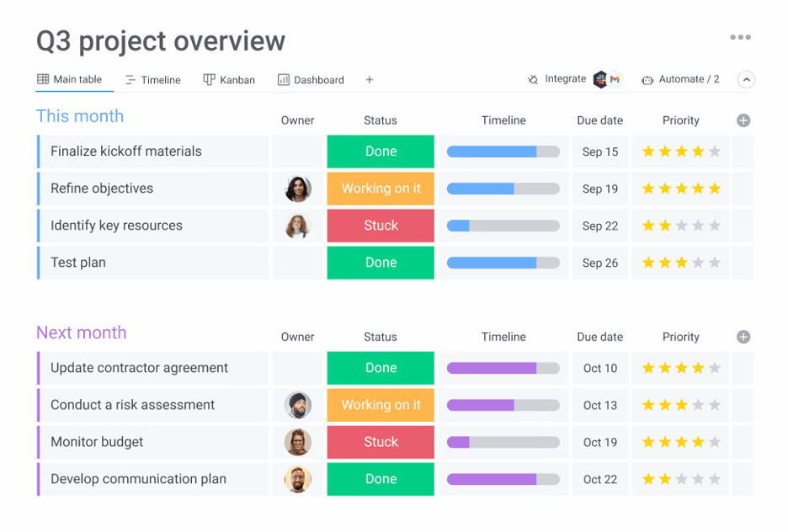Open the status picker for Refine objectives
This screenshot has width=788, height=532.
[381, 189]
